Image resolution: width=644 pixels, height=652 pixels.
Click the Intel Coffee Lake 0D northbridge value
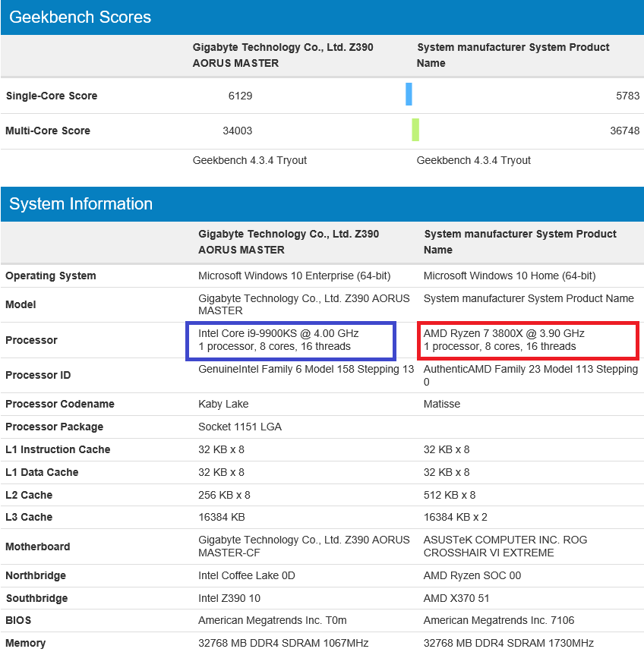pos(247,576)
